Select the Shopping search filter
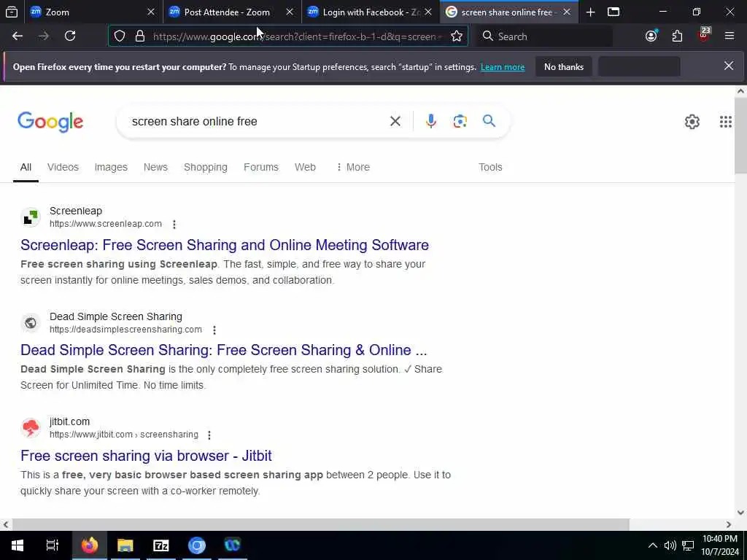The width and height of the screenshot is (747, 560). [206, 167]
